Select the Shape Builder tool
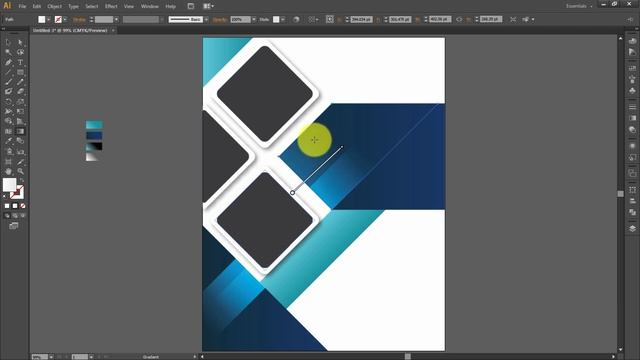The image size is (640, 360). tap(8, 121)
